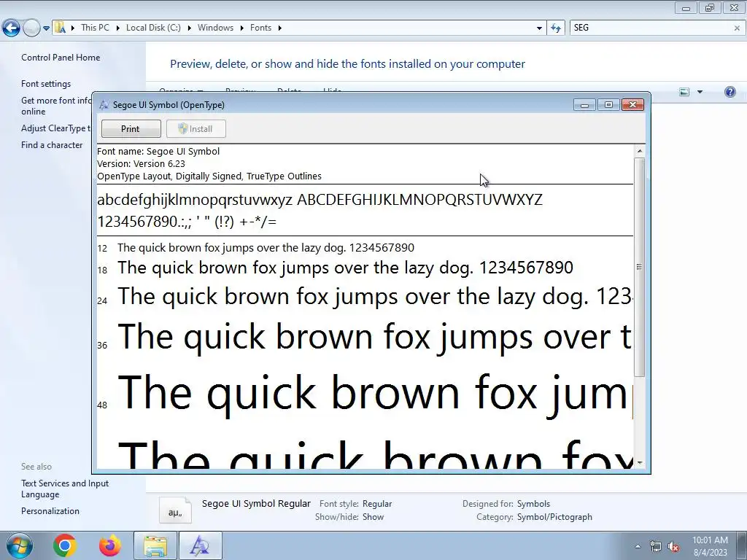Open the recent pages dropdown arrow
The image size is (747, 560).
[46, 28]
